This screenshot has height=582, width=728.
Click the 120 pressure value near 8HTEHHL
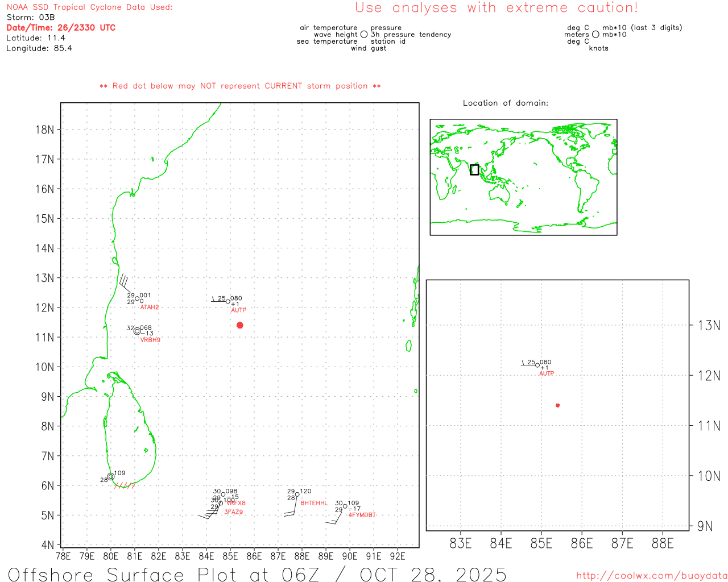305,491
